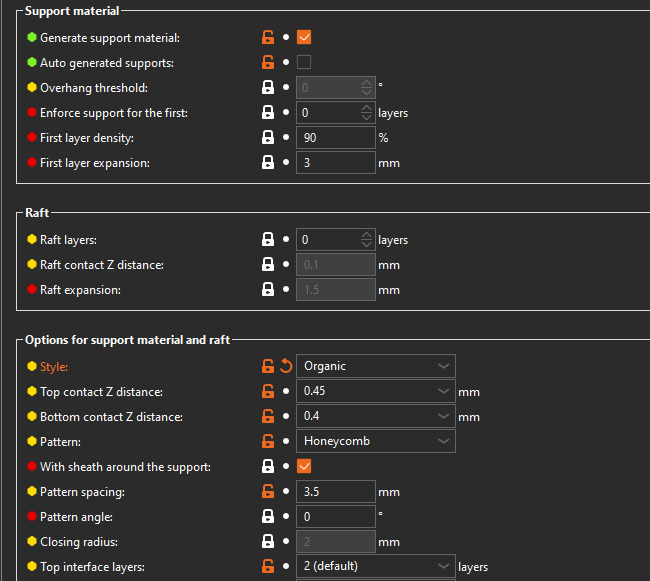The width and height of the screenshot is (650, 581).
Task: Click the lock icon beside Raft layers
Action: pos(268,240)
